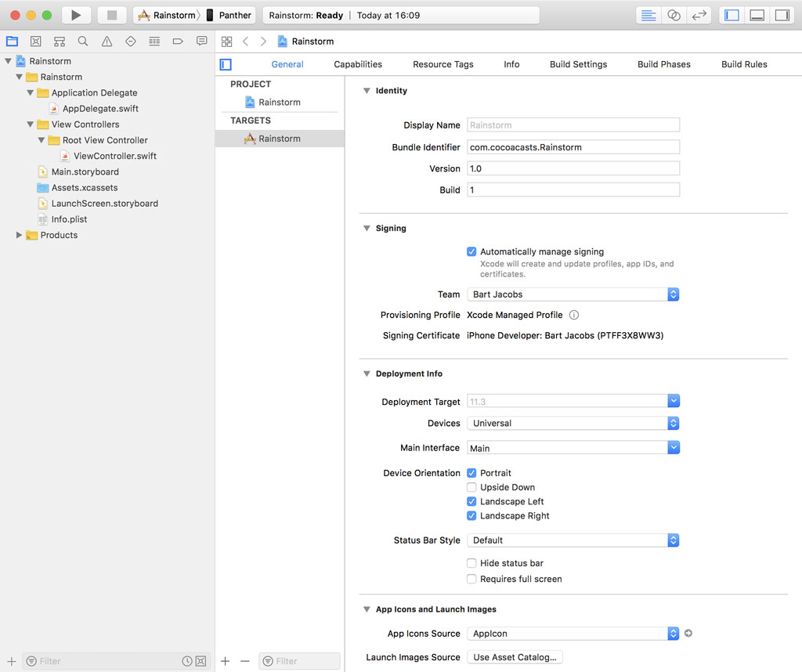Switch to the Build Phases tab
This screenshot has width=802, height=672.
[x=663, y=64]
